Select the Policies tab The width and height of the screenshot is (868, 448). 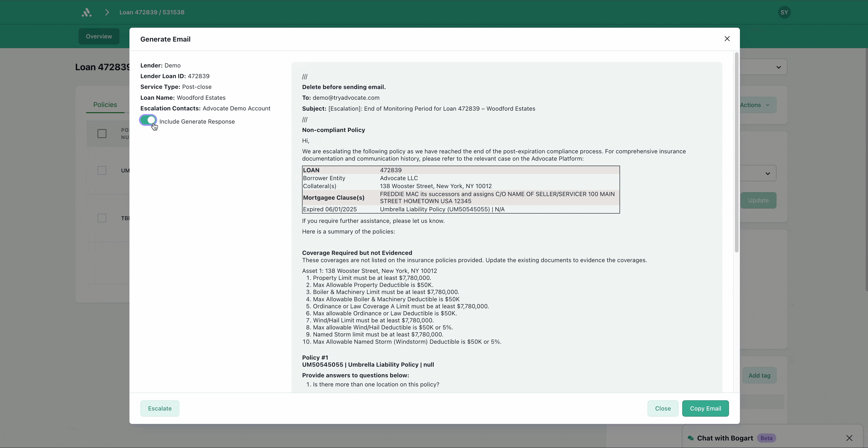(x=105, y=105)
